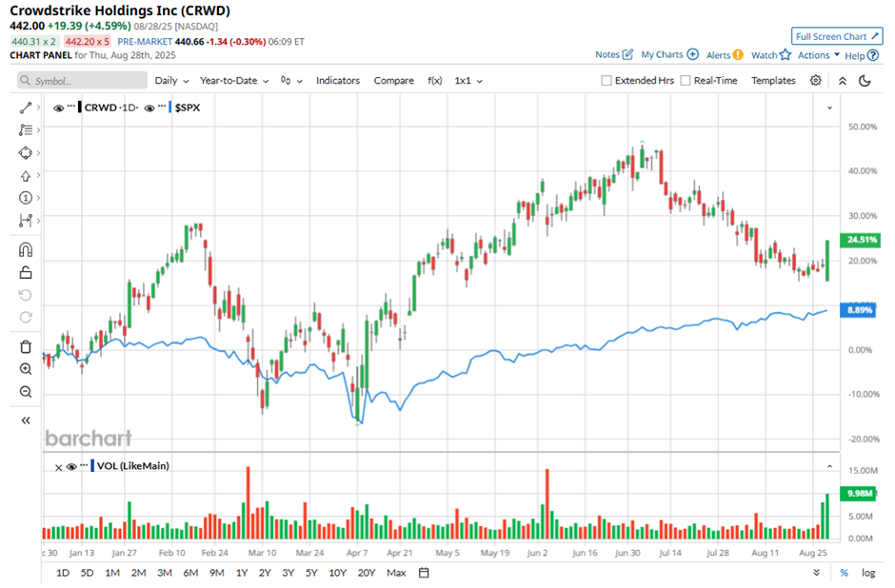Open chart settings gear
The width and height of the screenshot is (895, 588).
tap(816, 81)
